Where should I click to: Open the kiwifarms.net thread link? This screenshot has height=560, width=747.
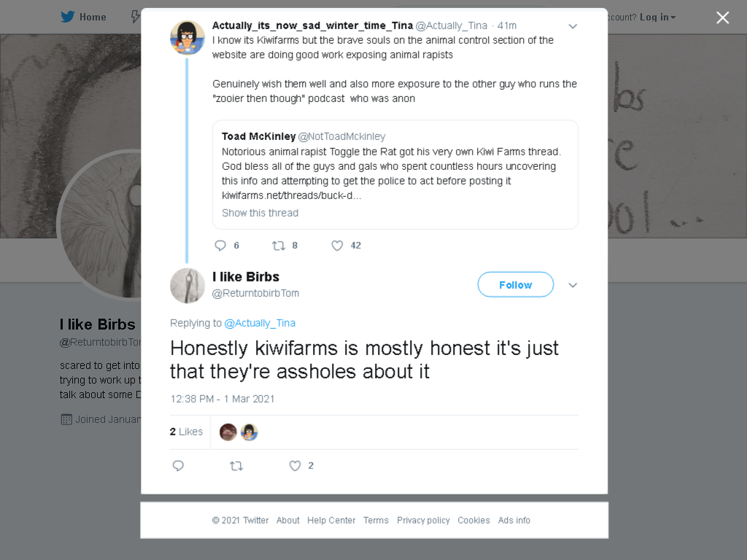(292, 195)
